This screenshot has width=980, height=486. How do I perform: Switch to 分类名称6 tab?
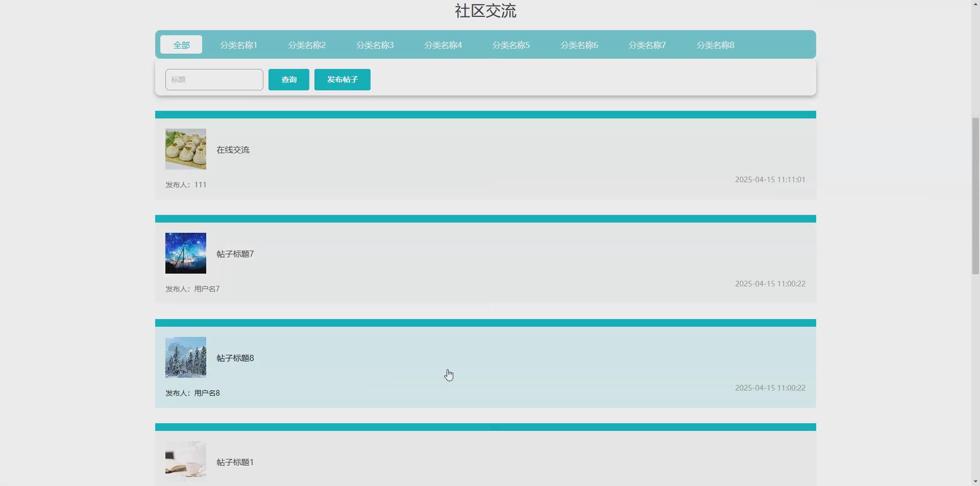pyautogui.click(x=579, y=45)
